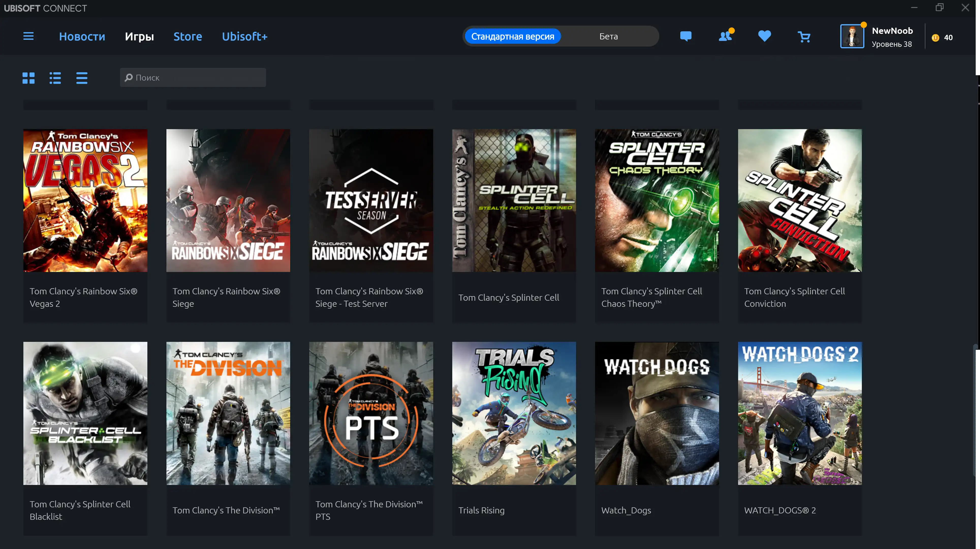Open Rainbow Six Siege Test Server cover
This screenshot has height=549, width=980.
point(371,201)
